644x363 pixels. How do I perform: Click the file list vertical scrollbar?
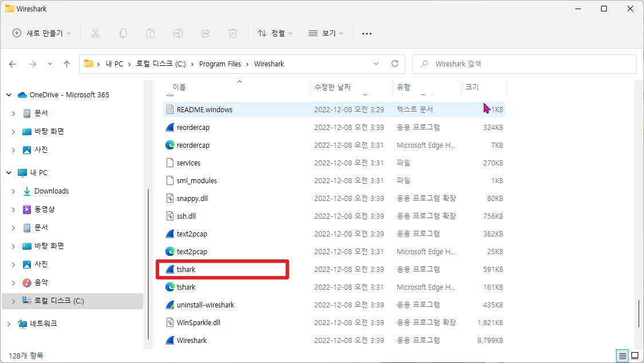click(x=638, y=314)
